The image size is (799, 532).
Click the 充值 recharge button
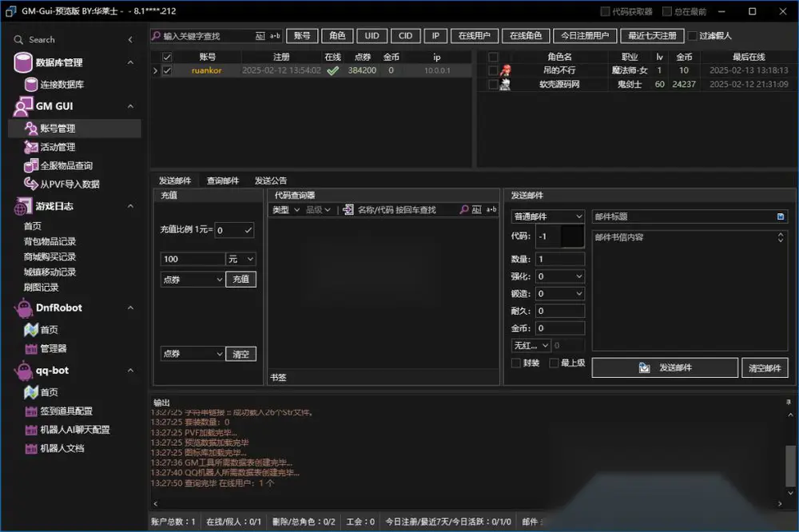240,280
